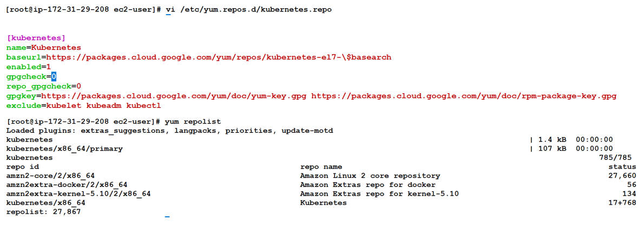This screenshot has height=226, width=644.
Task: Select the amzn2extra-docker/2/x86_64 repo id
Action: coord(67,185)
